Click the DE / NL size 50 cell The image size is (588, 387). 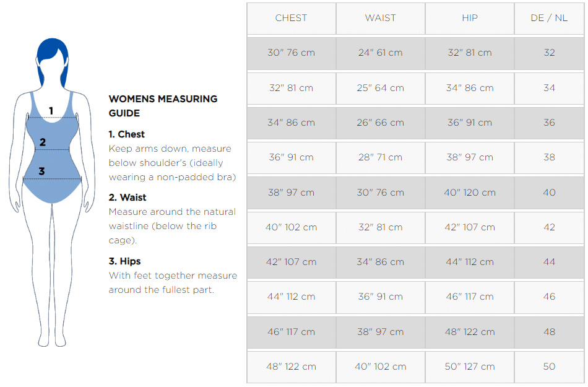pos(549,367)
